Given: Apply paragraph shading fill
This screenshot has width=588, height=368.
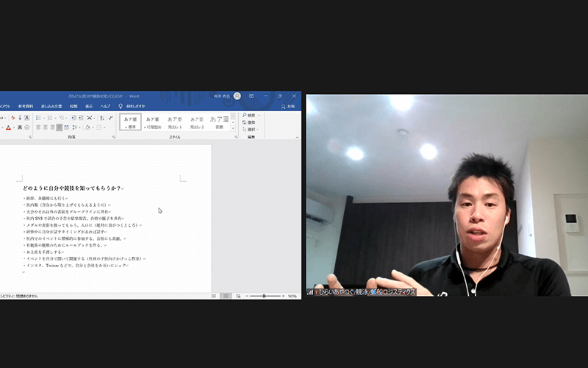Looking at the screenshot, I should click(x=87, y=127).
